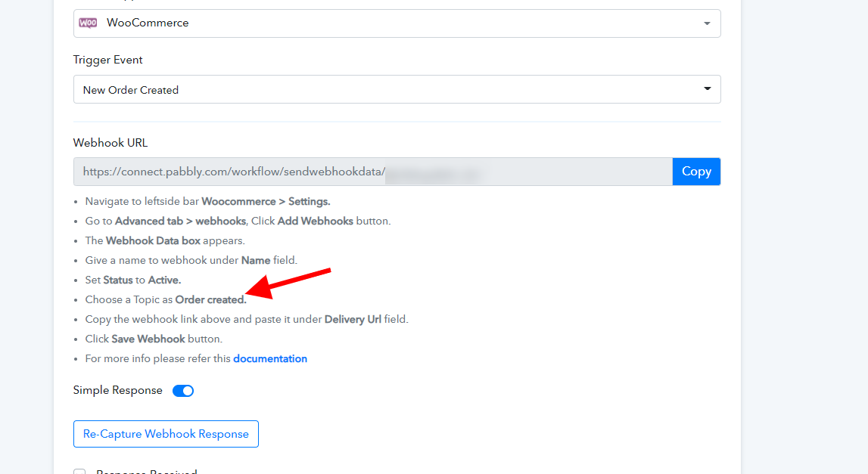The height and width of the screenshot is (474, 868).
Task: Click the 'Go to Advanced tab > webhooks' line
Action: (x=238, y=221)
